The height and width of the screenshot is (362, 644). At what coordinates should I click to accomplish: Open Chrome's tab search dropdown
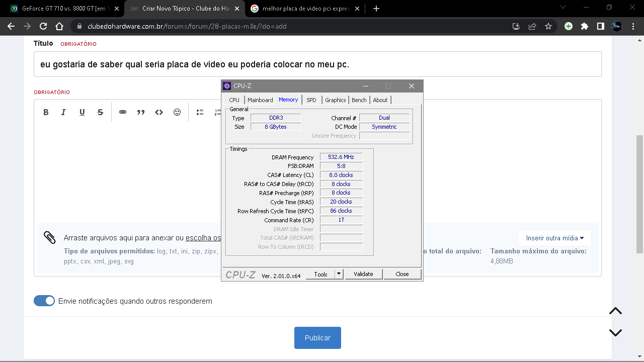click(563, 8)
